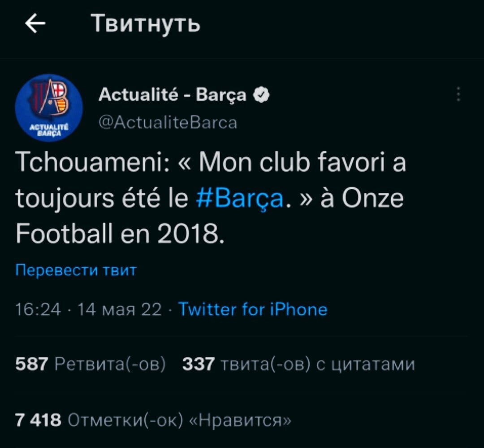Open the Twitter for iPhone source link
484x448 pixels.
click(253, 309)
